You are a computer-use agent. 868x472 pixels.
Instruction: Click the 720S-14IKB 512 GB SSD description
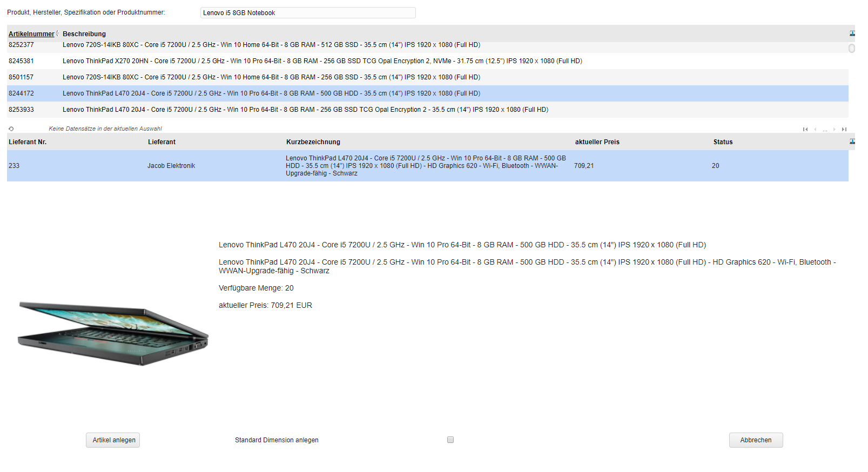tap(271, 45)
